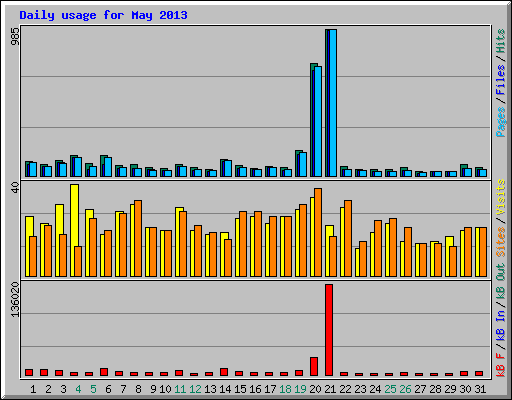Viewport: 512px width, 400px height.
Task: Click the Files legend label
Action: pyautogui.click(x=501, y=79)
